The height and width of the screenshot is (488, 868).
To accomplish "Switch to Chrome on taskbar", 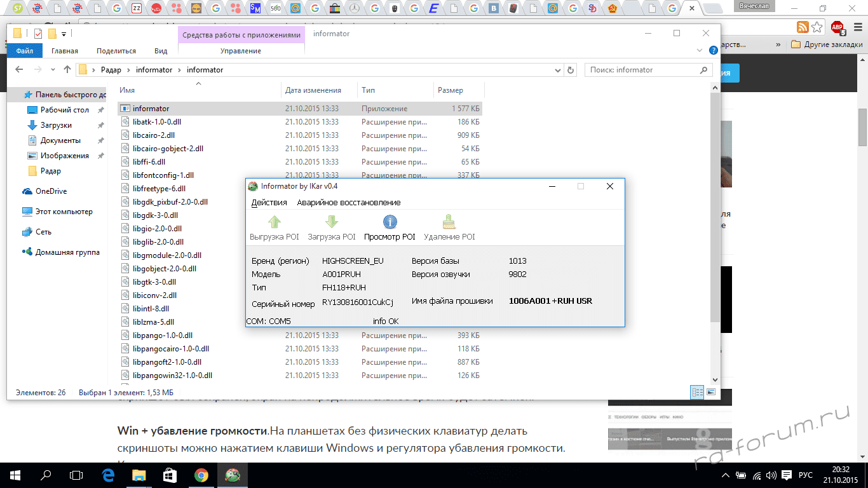I will point(201,475).
